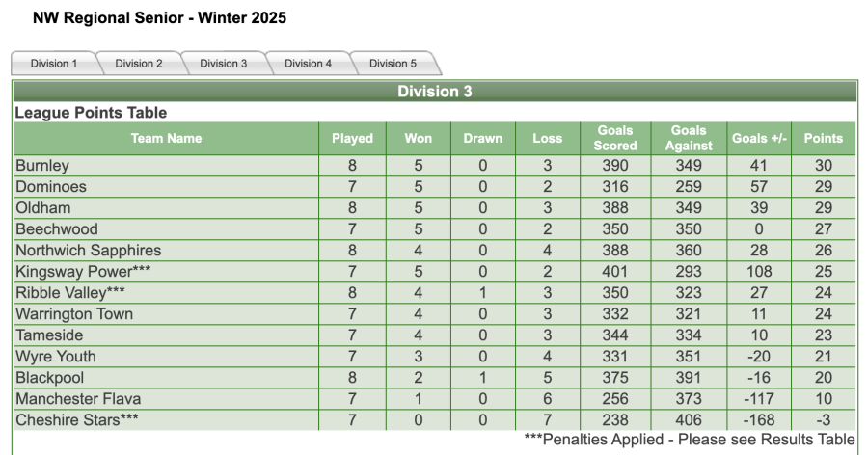Switch to the Division 2 tab

point(139,64)
